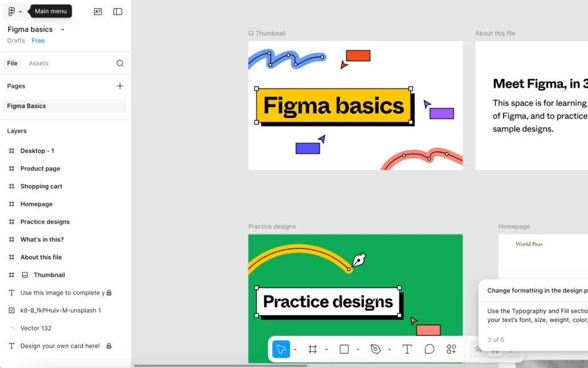This screenshot has width=588, height=368.
Task: Select the Frame tool
Action: (312, 349)
